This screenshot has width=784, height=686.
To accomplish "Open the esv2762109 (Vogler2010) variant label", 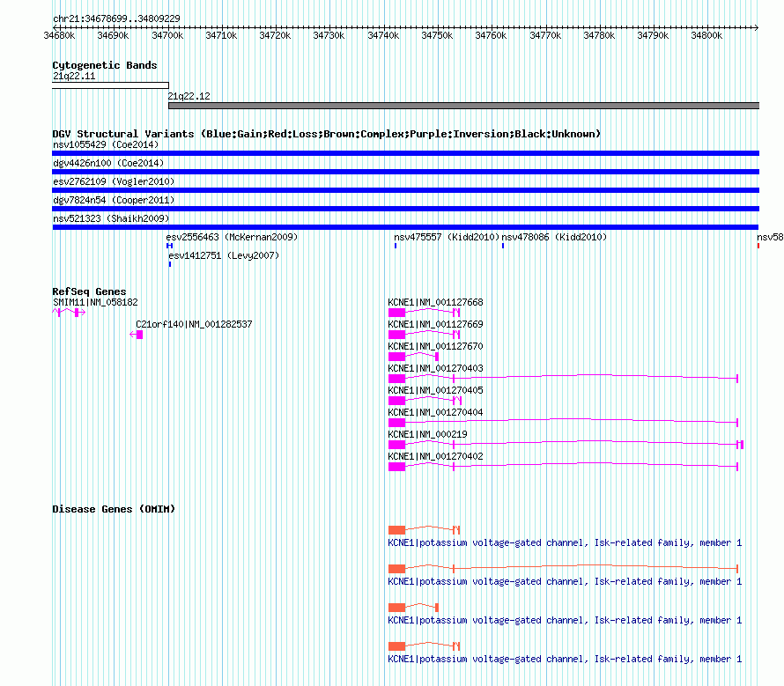I will 114,181.
